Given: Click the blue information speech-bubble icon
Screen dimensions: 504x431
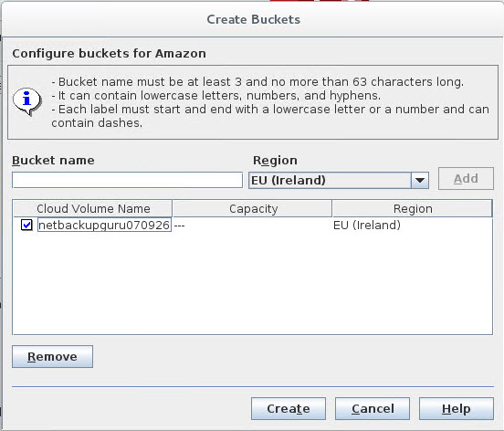Looking at the screenshot, I should point(27,101).
